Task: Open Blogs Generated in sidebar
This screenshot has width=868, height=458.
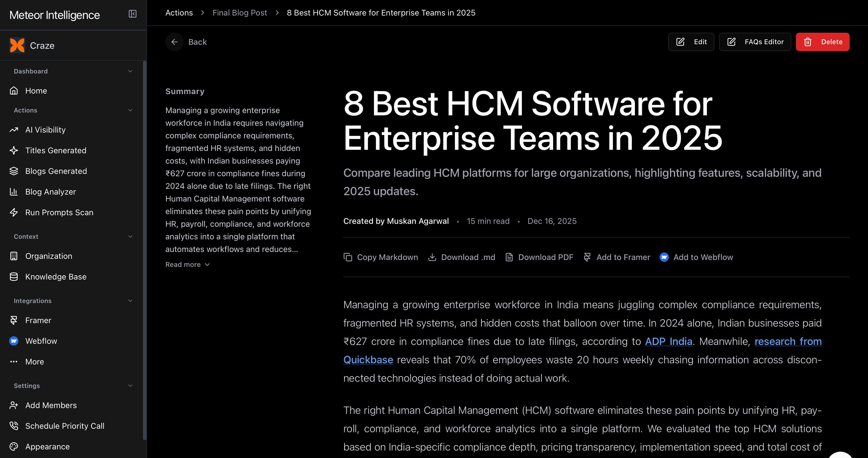Action: 56,171
